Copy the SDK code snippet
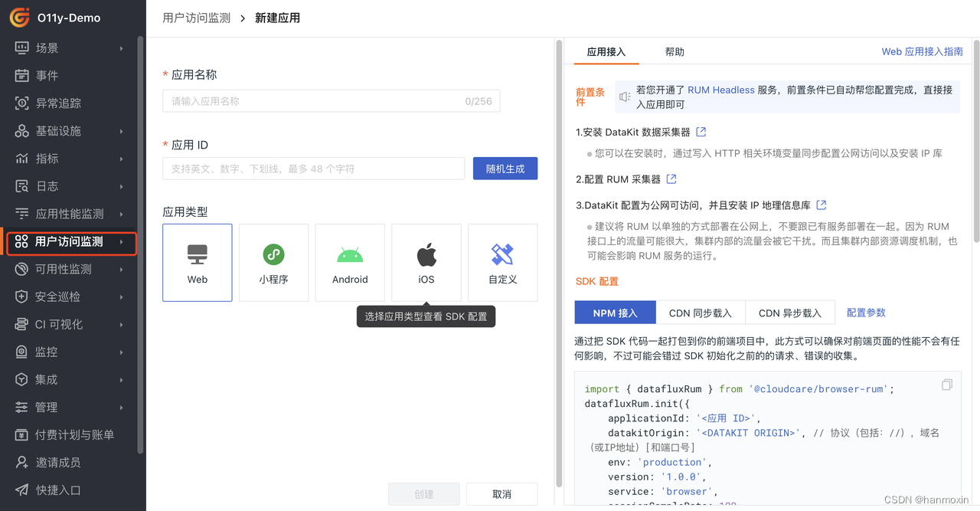Image resolution: width=980 pixels, height=511 pixels. (x=946, y=384)
